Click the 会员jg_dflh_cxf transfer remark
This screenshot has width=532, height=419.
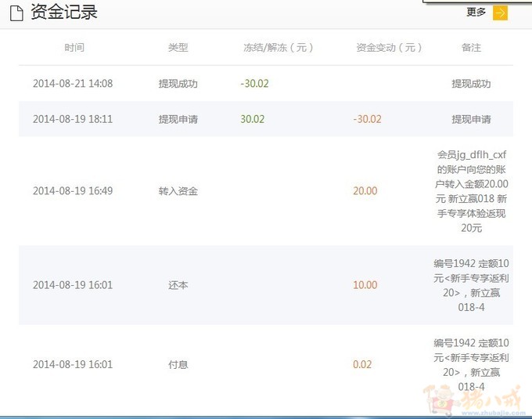coord(471,191)
